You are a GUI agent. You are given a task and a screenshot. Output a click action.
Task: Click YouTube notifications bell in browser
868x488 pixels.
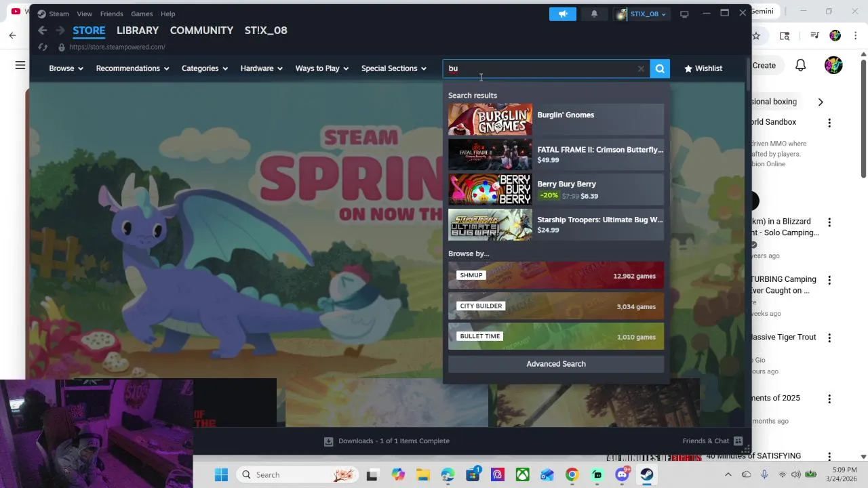801,65
